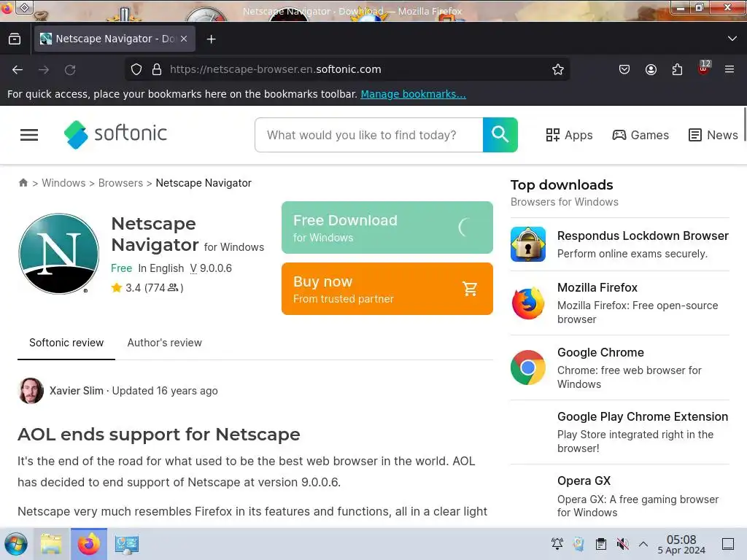This screenshot has width=747, height=560.
Task: Click the URL address bar
Action: pyautogui.click(x=348, y=69)
